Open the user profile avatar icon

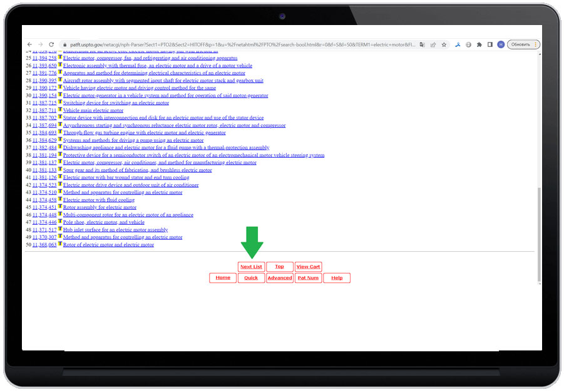501,45
